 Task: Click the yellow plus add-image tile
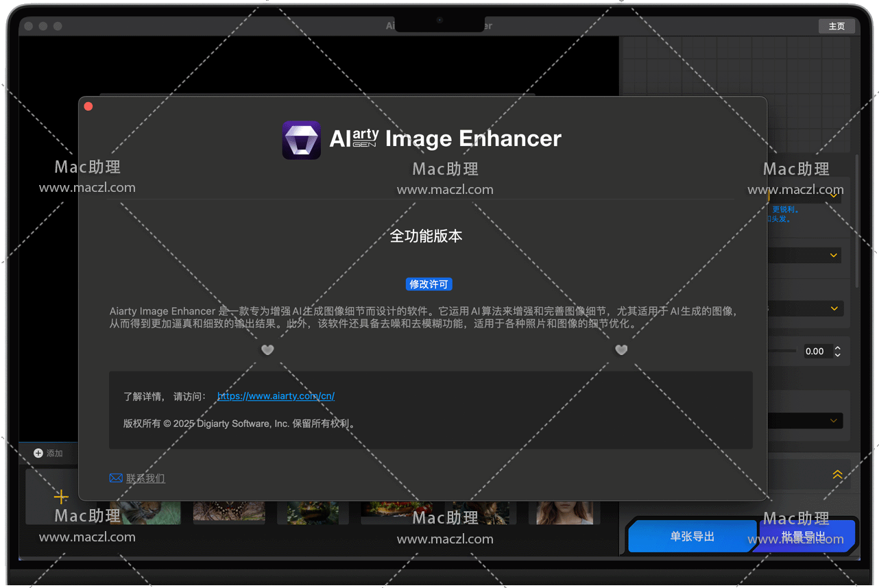pos(61,497)
